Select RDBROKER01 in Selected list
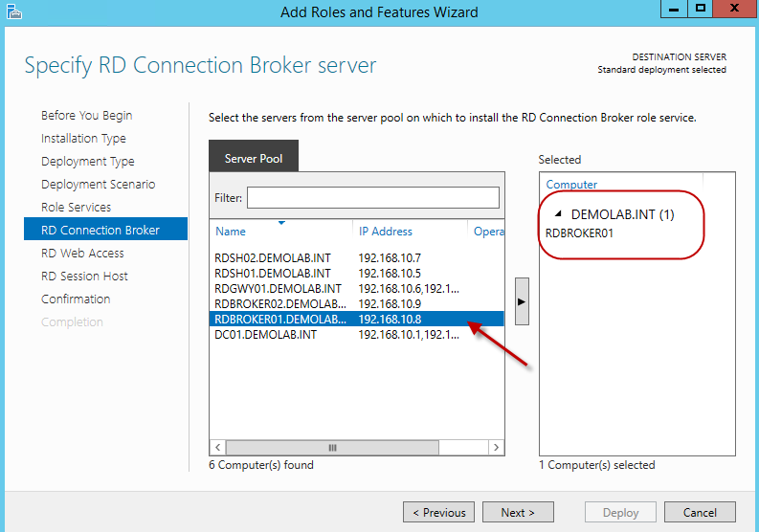759x532 pixels. point(579,233)
